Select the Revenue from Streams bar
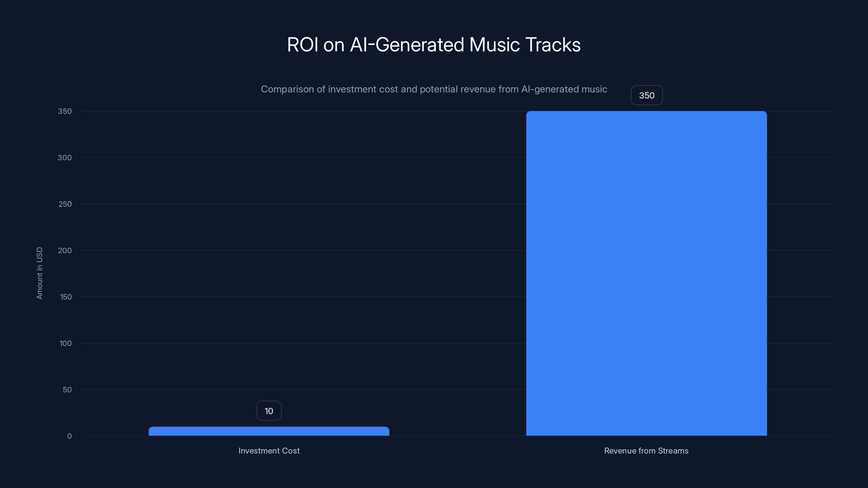Image resolution: width=868 pixels, height=488 pixels. (x=646, y=274)
